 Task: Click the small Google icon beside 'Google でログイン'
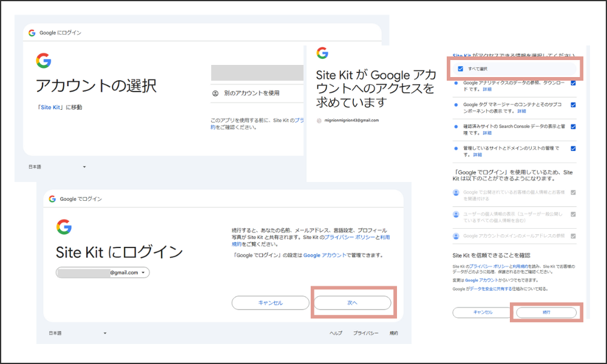(52, 199)
